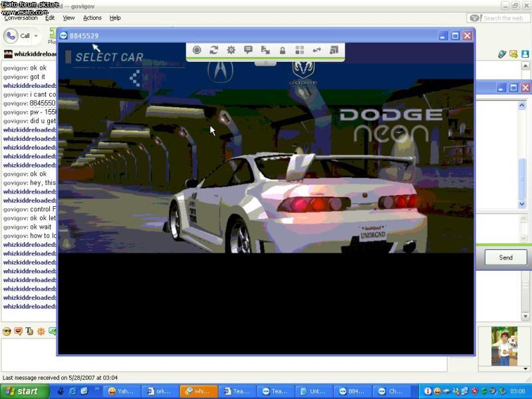Click the message 'govigov: got it'
532x399 pixels.
click(24, 76)
